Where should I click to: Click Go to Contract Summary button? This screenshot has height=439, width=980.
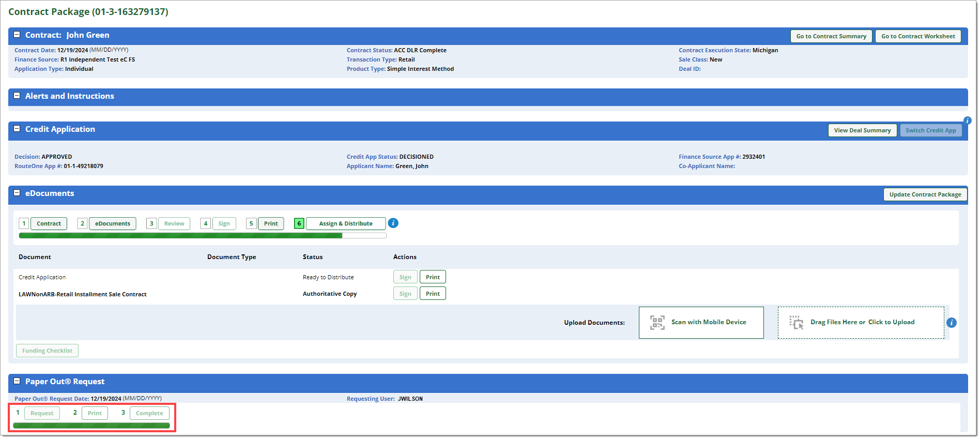coord(831,36)
